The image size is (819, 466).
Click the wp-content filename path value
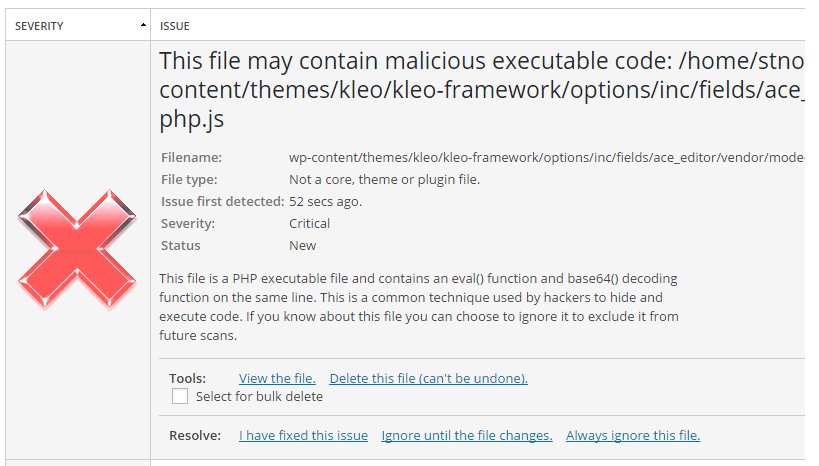point(547,157)
